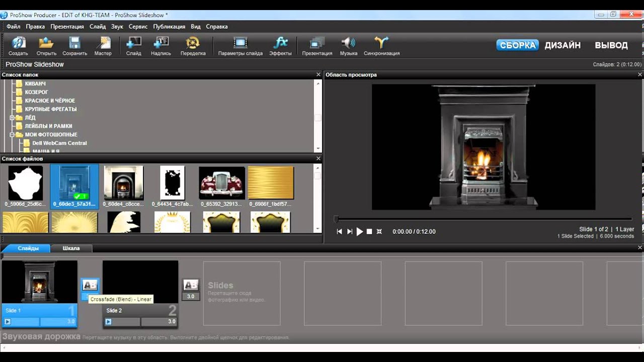Click the folder list vertical scrollbar
The height and width of the screenshot is (362, 644).
[x=318, y=116]
